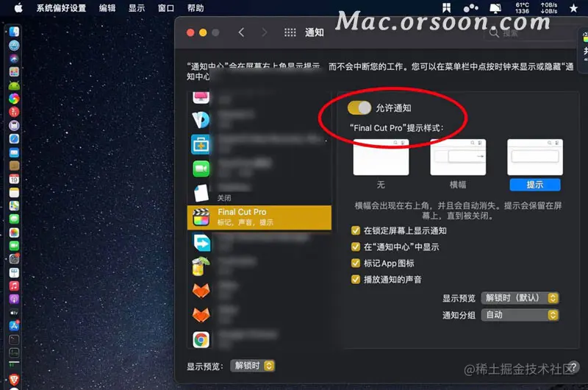
Task: Open the 显示 menu
Action: pos(137,8)
